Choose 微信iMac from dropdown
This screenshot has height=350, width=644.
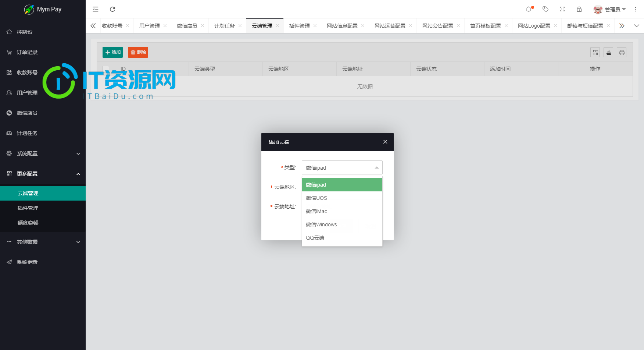click(x=342, y=211)
